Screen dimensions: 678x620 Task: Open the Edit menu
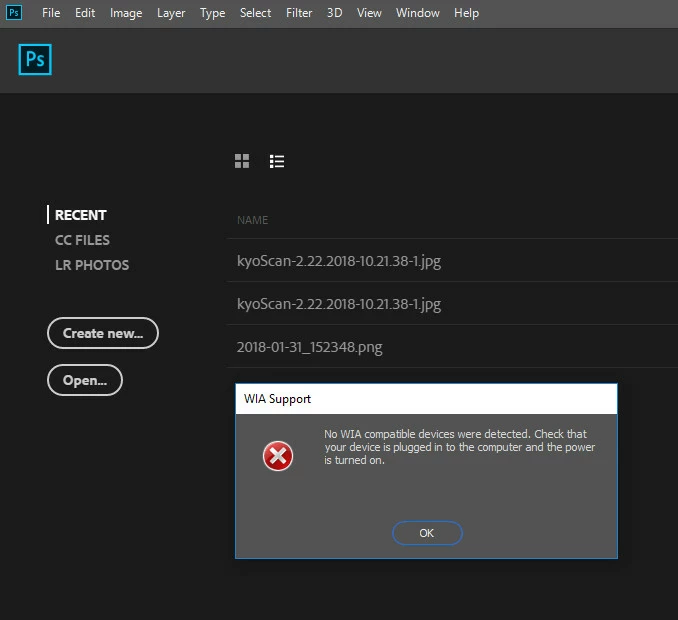(x=85, y=13)
